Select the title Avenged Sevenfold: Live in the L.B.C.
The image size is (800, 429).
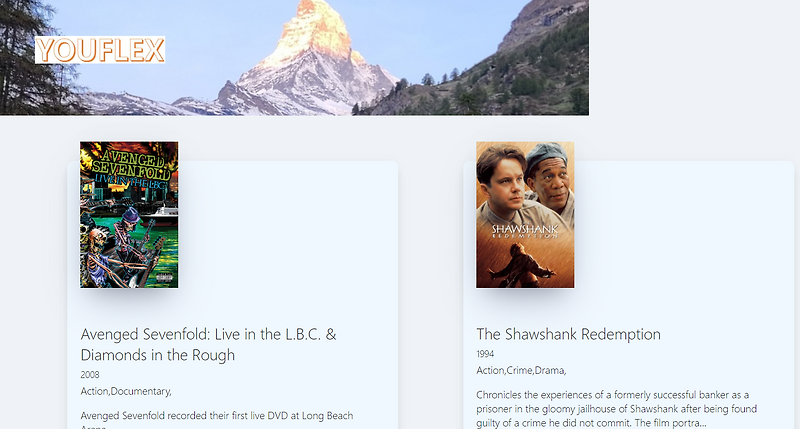tap(208, 344)
